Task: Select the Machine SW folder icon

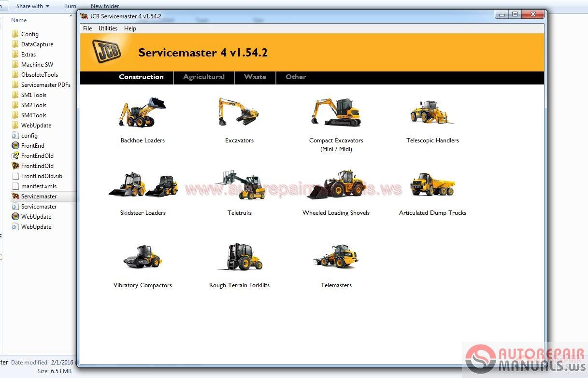Action: (x=15, y=64)
